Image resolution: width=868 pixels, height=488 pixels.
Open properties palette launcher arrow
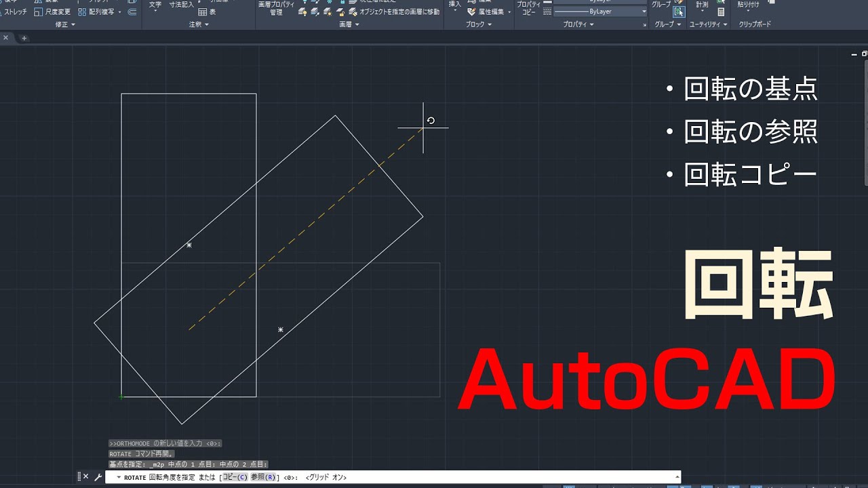click(x=645, y=25)
